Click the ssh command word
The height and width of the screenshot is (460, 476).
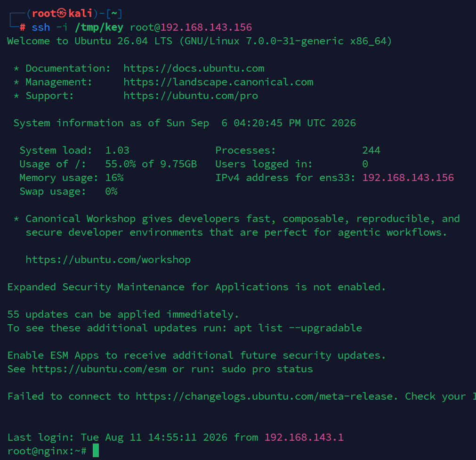click(41, 28)
